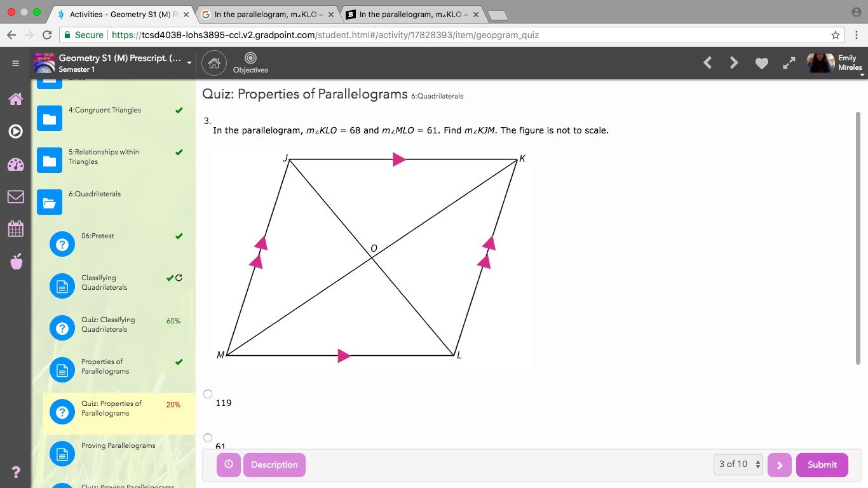The height and width of the screenshot is (488, 868).
Task: Open Classifying Quadrilaterals lesson link
Action: click(x=104, y=282)
